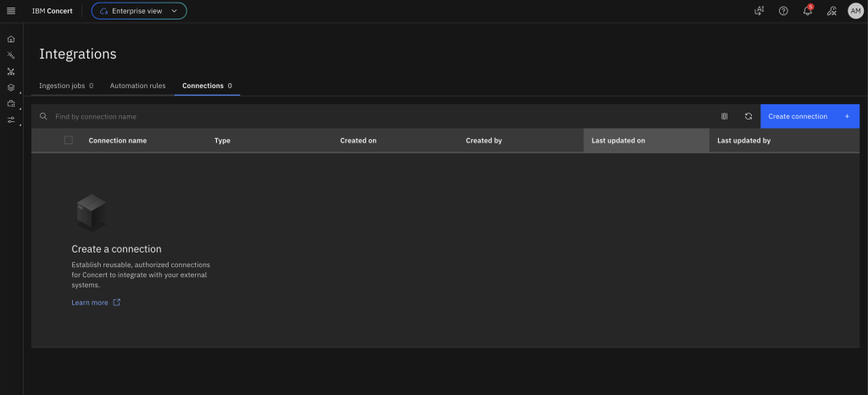The image size is (868, 395).
Task: Sort by the Type column header
Action: [x=223, y=141]
